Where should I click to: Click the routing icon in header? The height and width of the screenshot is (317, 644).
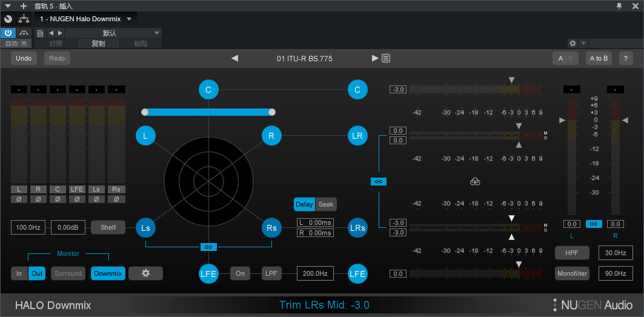point(24,19)
